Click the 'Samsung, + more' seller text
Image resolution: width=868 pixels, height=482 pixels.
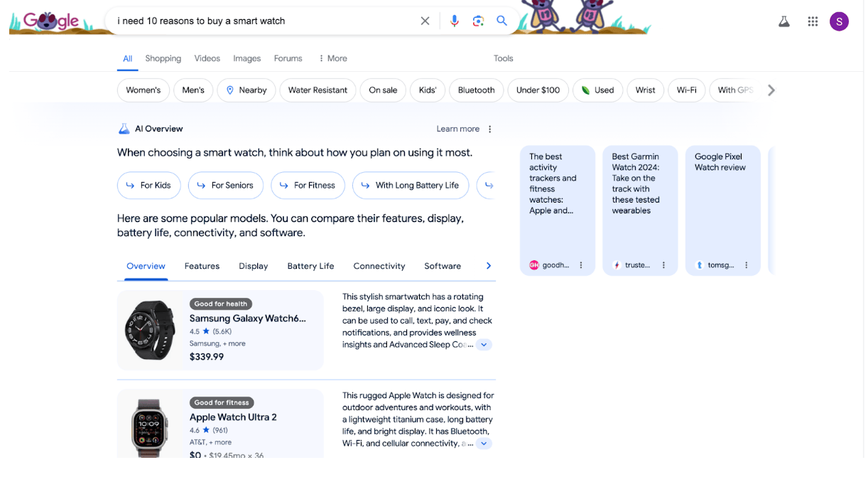(x=217, y=343)
